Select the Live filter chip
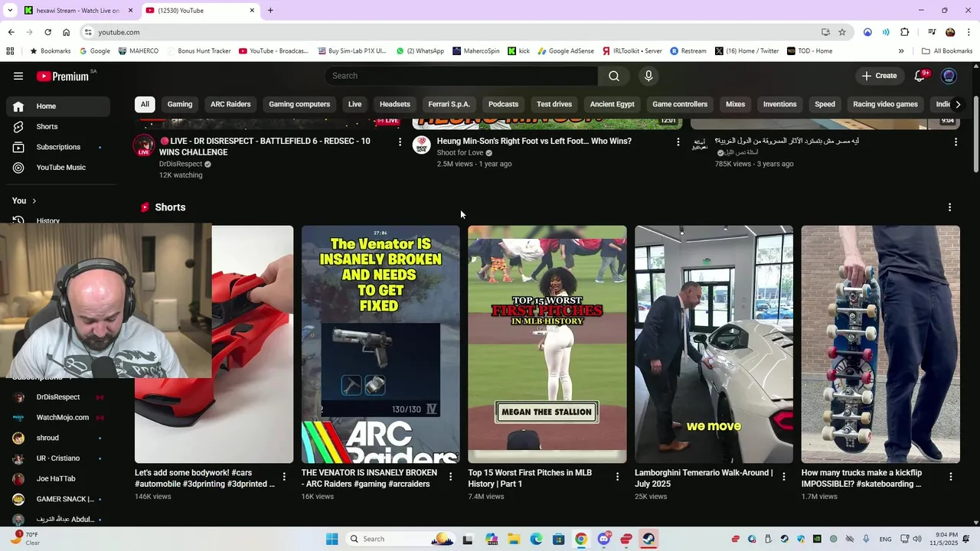 355,104
